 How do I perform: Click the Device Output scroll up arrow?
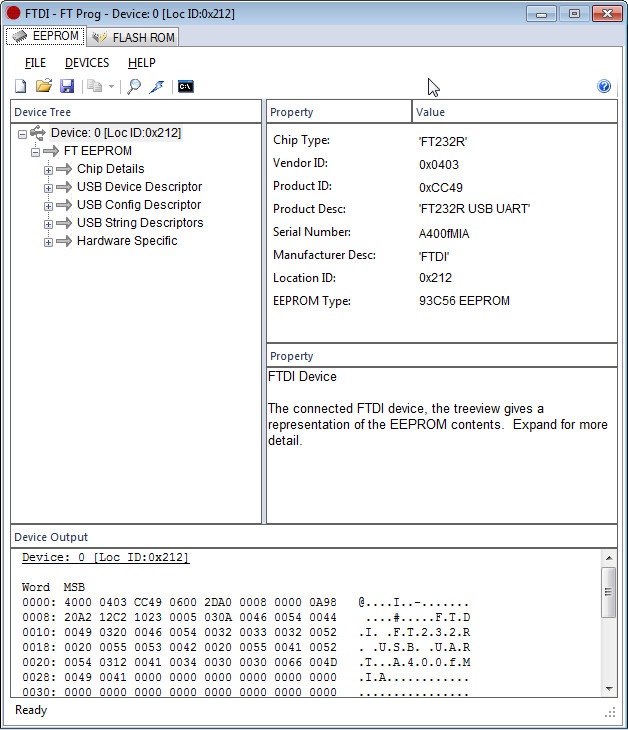click(608, 558)
